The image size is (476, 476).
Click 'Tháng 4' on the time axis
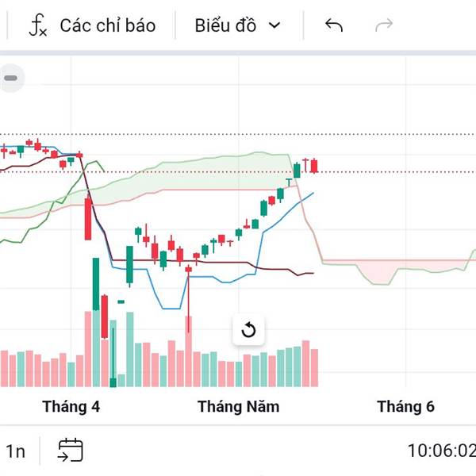[71, 407]
